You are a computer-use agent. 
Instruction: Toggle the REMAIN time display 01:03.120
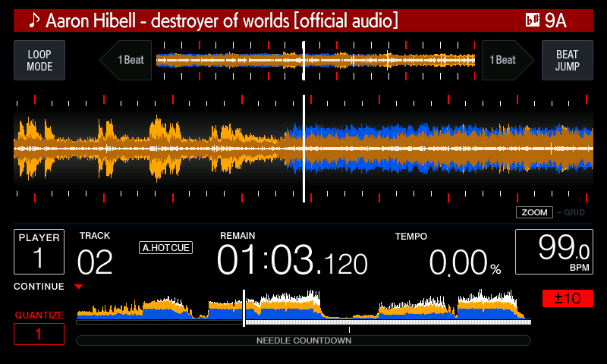pos(292,259)
